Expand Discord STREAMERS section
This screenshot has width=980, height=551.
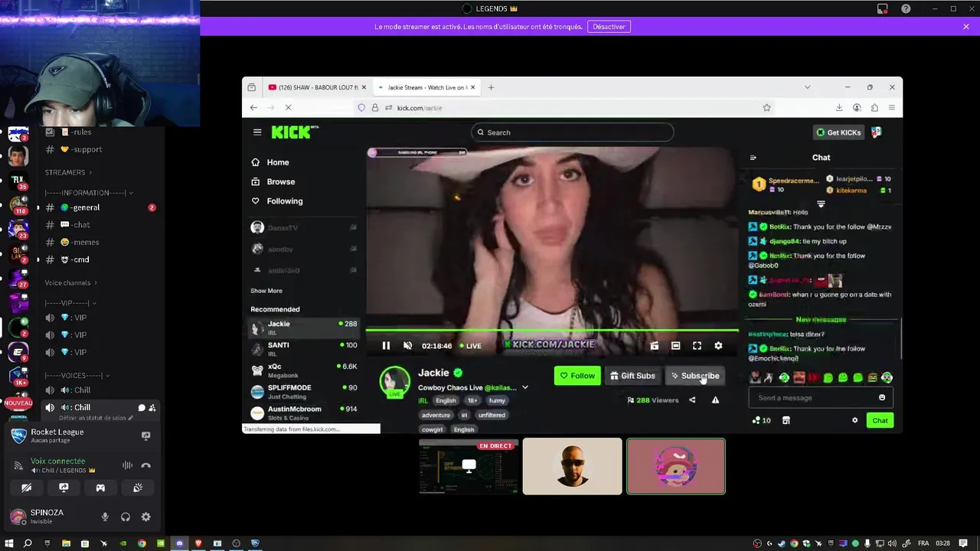[x=68, y=173]
